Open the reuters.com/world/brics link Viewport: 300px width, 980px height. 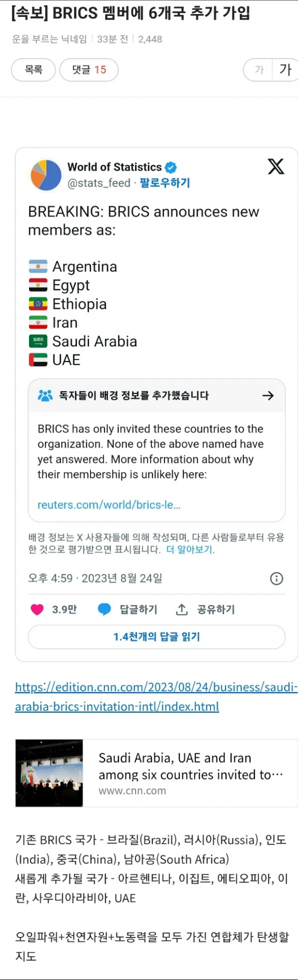coord(109,505)
